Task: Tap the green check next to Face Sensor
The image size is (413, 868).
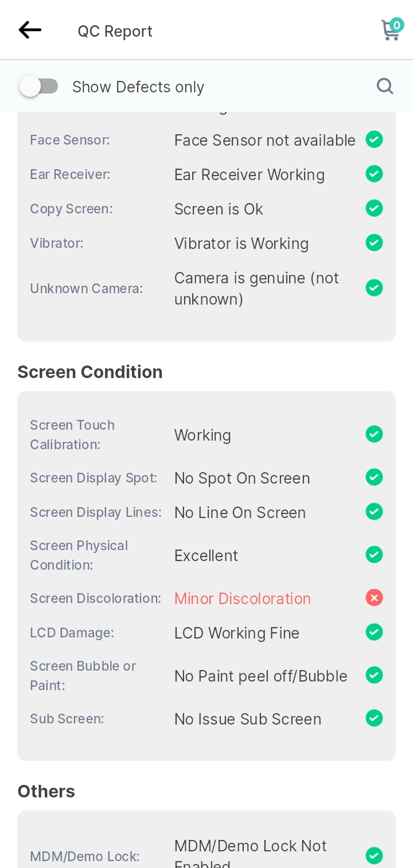Action: [x=374, y=139]
